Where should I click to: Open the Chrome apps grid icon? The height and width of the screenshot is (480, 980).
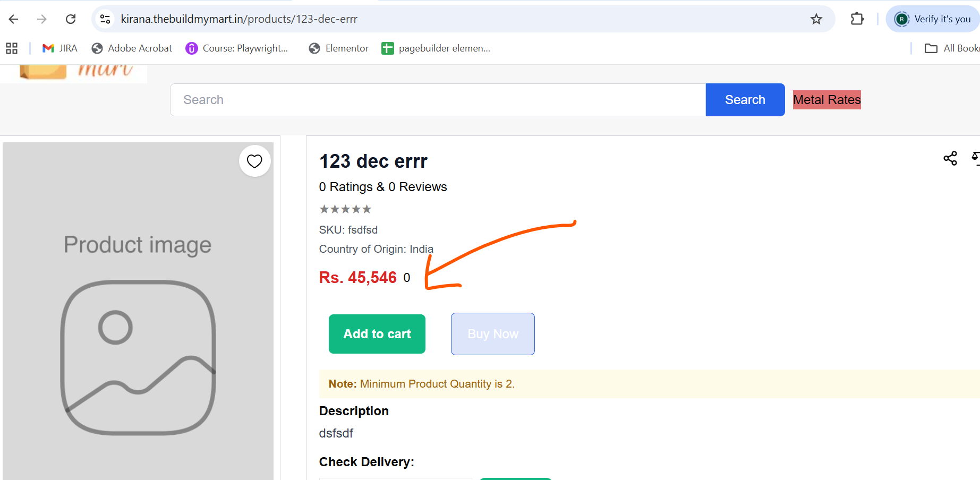12,48
